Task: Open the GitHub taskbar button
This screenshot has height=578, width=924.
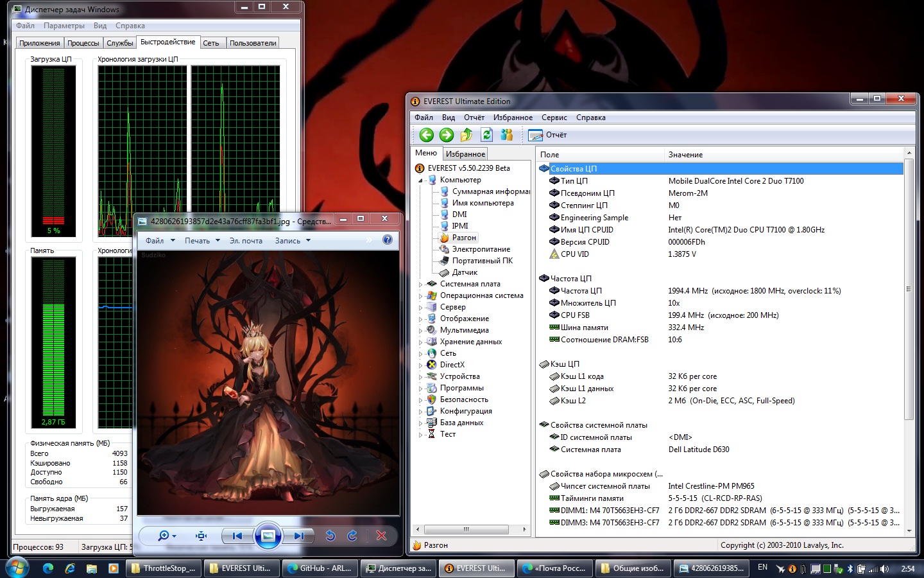Action: pyautogui.click(x=320, y=568)
